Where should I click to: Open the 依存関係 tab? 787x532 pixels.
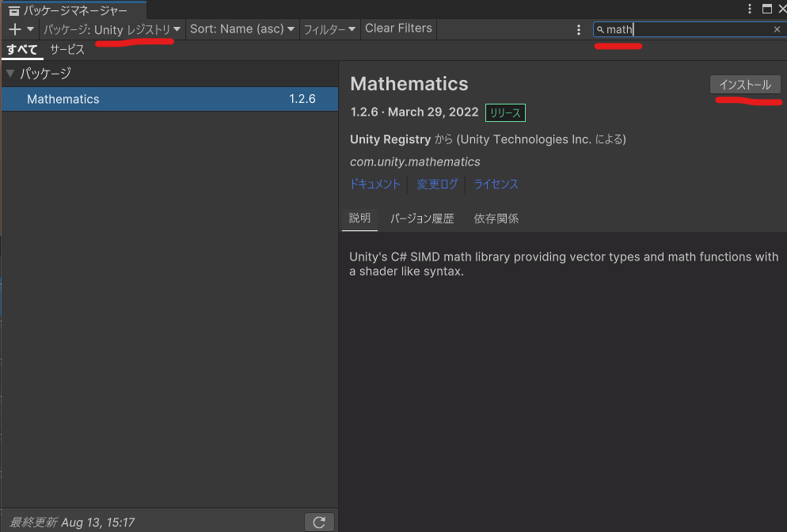coord(496,218)
